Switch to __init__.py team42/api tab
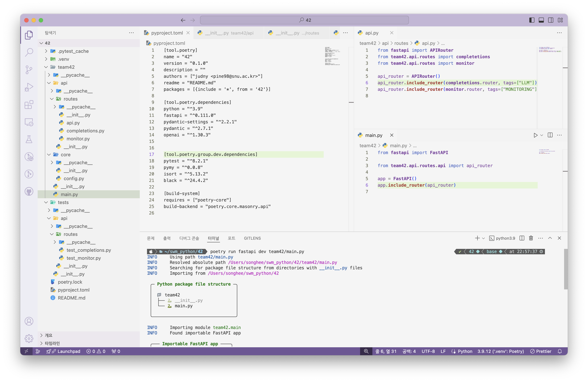588x382 pixels. point(229,33)
